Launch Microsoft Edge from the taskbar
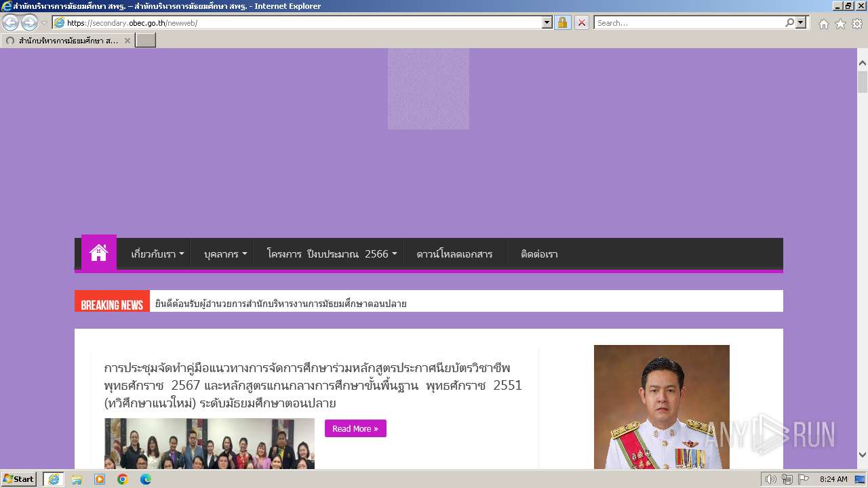868x488 pixels. pos(146,479)
